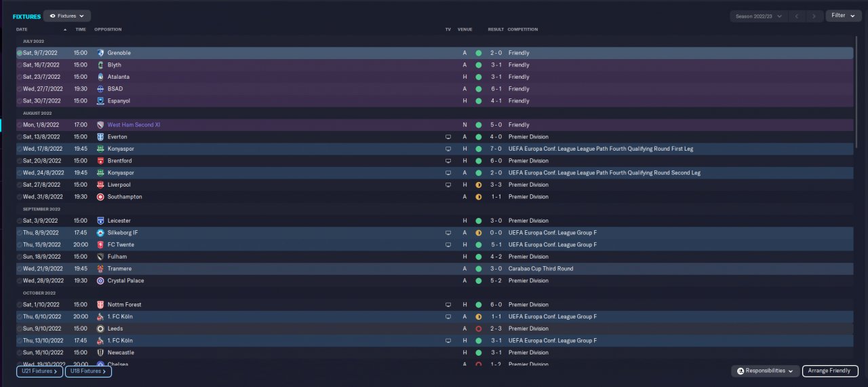Toggle the selection circle for Blyth fixture
This screenshot has height=387, width=868.
[20, 65]
